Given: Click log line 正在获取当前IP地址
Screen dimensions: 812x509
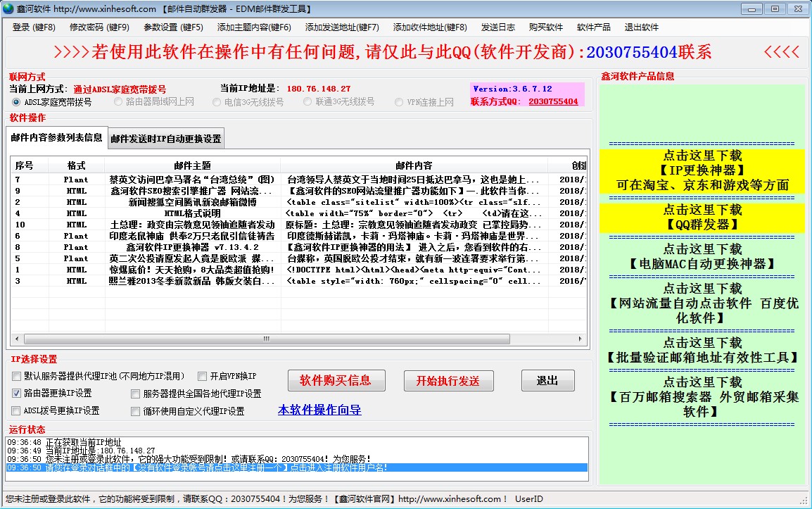Looking at the screenshot, I should [65, 443].
